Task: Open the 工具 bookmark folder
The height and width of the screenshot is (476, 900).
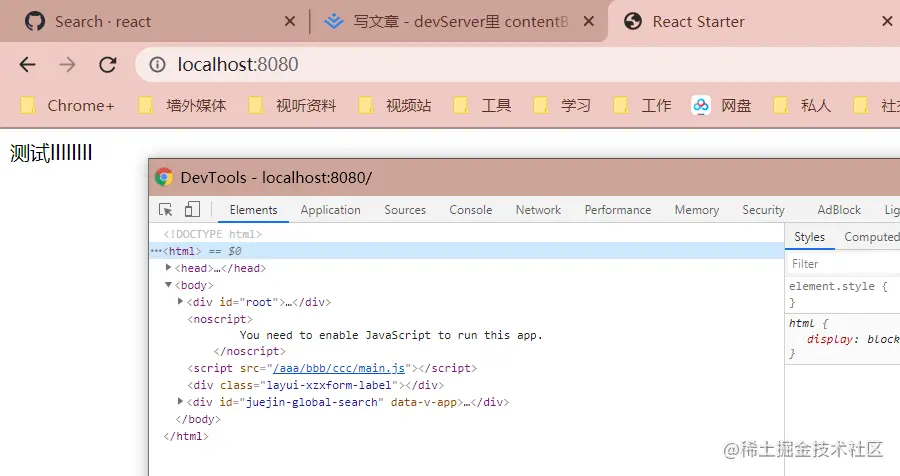Action: pos(482,106)
